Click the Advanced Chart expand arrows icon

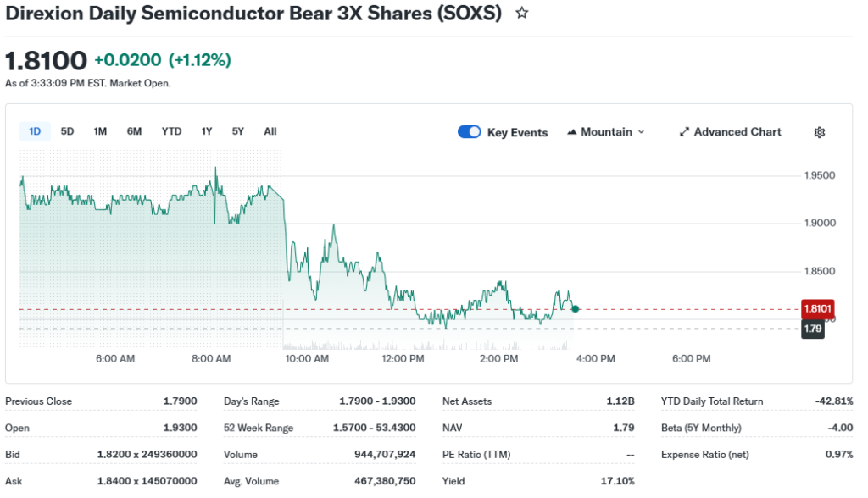point(684,132)
